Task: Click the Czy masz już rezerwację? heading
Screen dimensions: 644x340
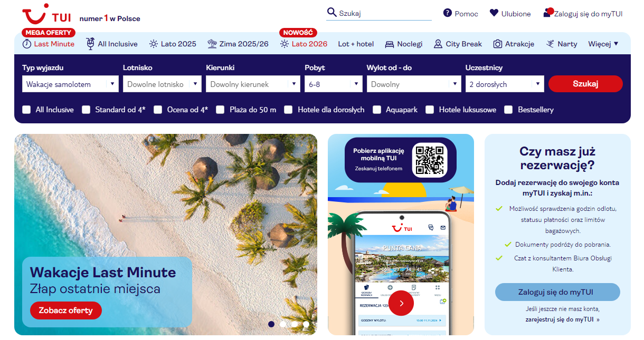Action: 557,158
